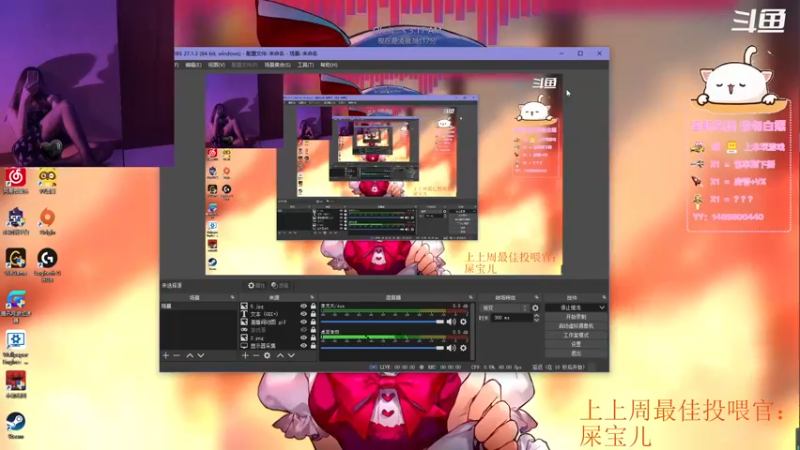Open Origin desktop shortcut

click(x=47, y=221)
